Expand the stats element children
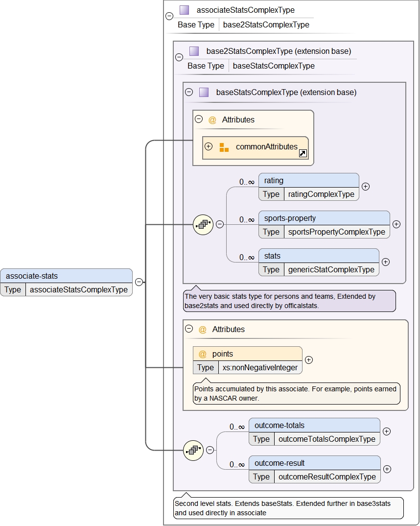The image size is (420, 526). click(386, 262)
